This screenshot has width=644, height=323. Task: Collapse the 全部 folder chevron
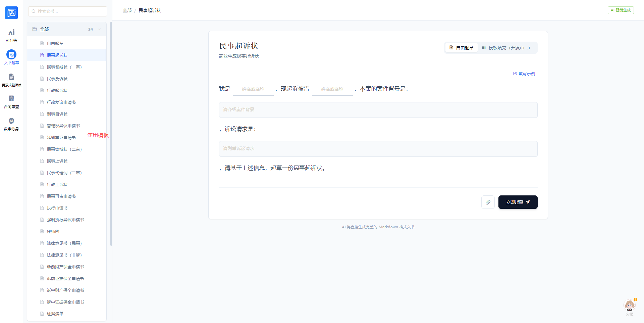99,29
